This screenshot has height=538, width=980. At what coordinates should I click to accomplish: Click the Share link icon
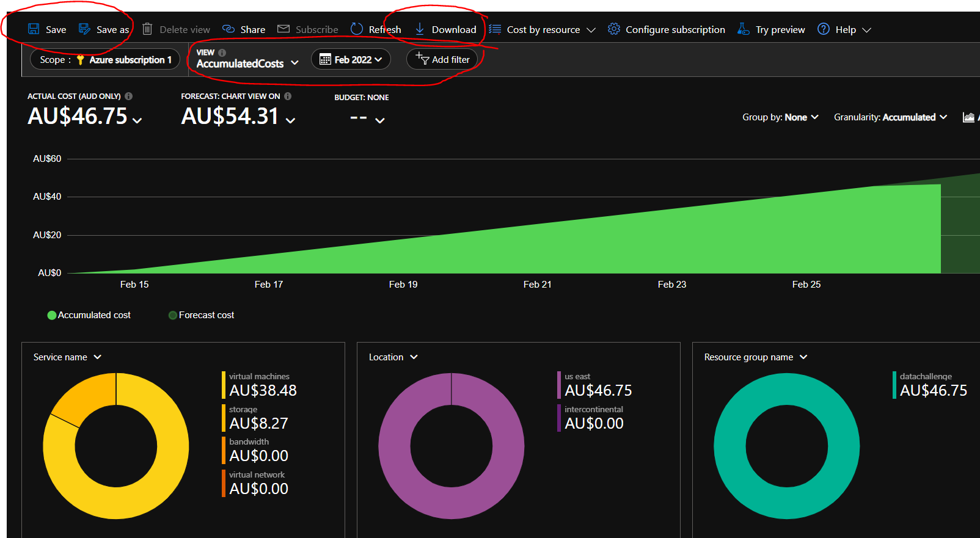tap(229, 29)
